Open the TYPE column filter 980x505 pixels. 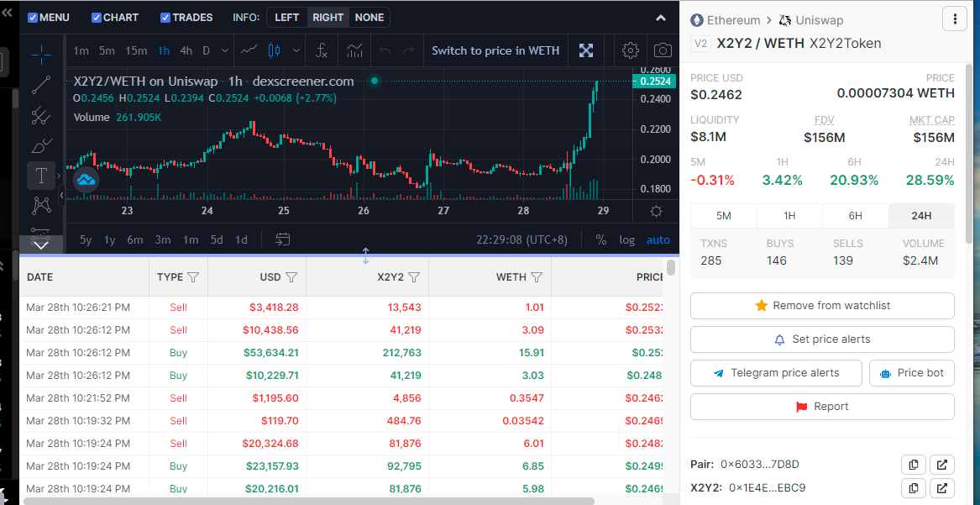[193, 277]
